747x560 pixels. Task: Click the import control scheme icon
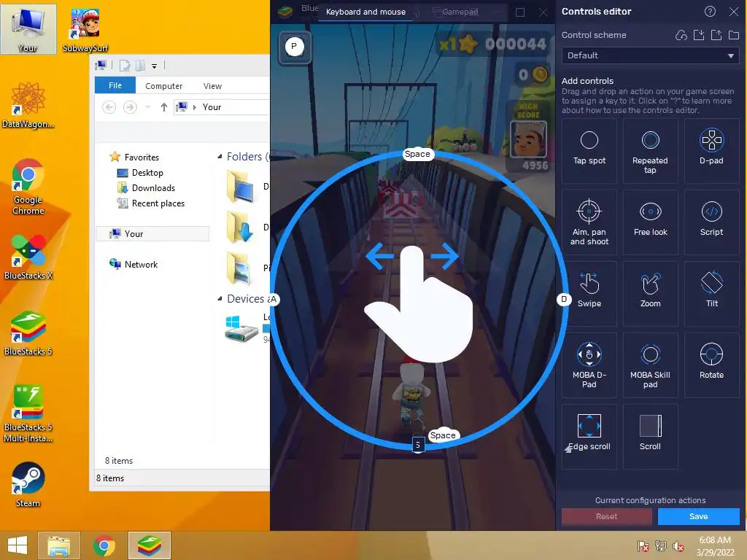699,35
